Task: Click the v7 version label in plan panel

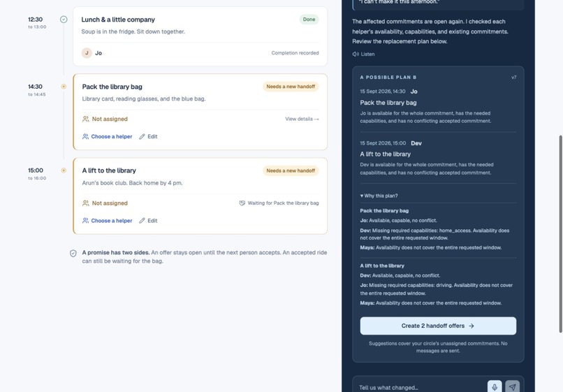Action: 514,78
